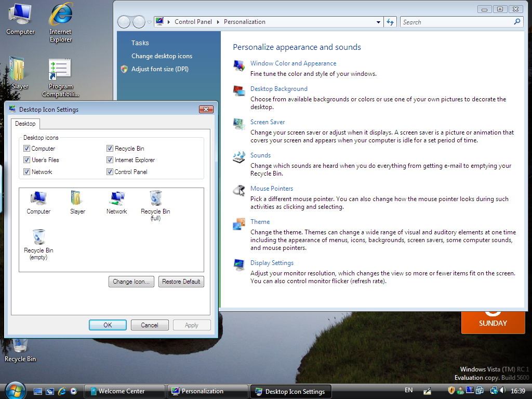Uncheck the Internet Explorer checkbox
The width and height of the screenshot is (532, 399).
(110, 160)
